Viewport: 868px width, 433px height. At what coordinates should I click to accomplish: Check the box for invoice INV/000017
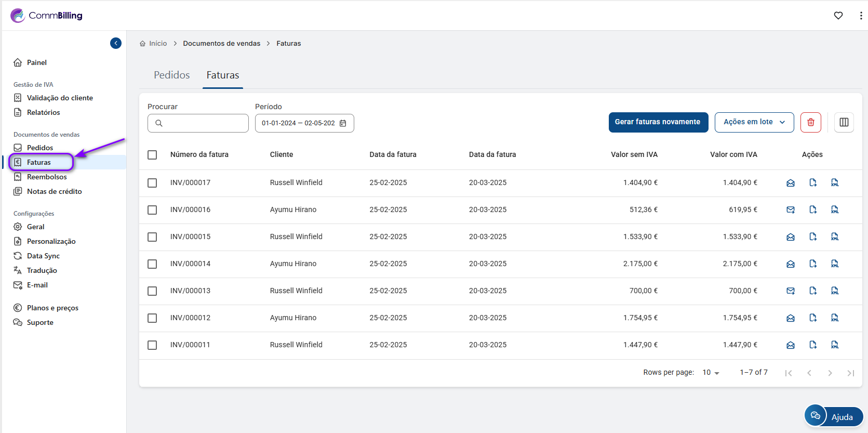(x=152, y=183)
